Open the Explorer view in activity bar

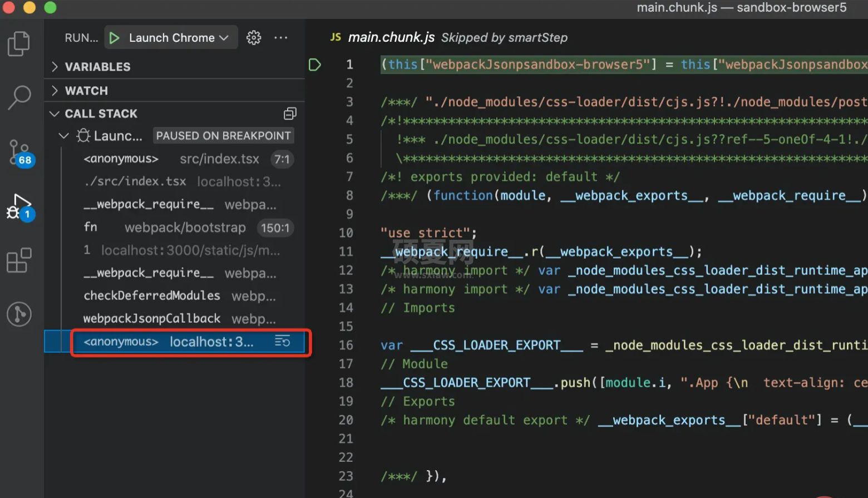19,43
